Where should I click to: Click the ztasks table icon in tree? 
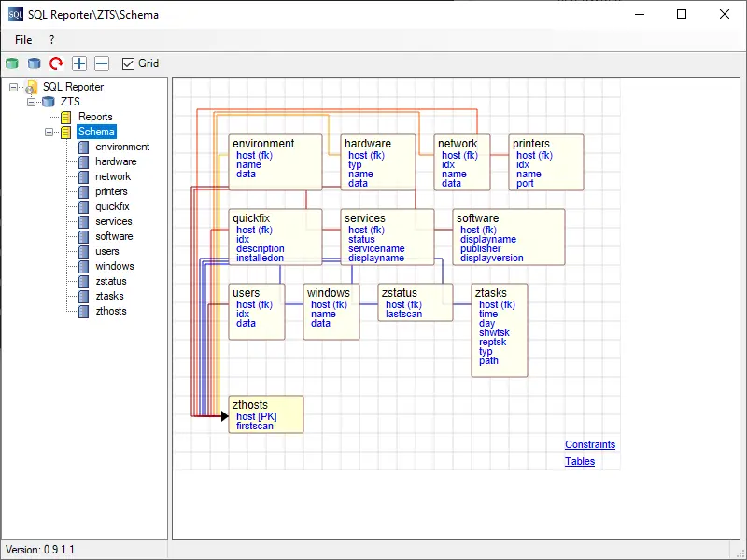click(x=83, y=296)
